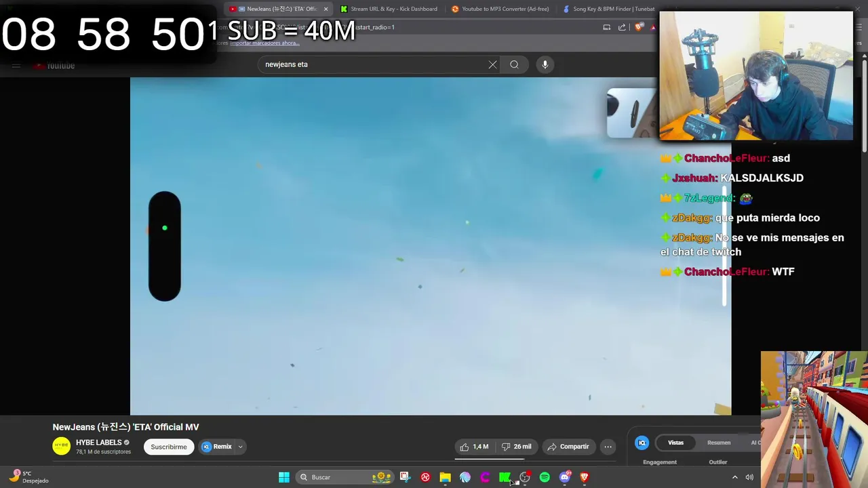The height and width of the screenshot is (488, 868).
Task: Open the more actions ellipsis menu
Action: pyautogui.click(x=608, y=447)
